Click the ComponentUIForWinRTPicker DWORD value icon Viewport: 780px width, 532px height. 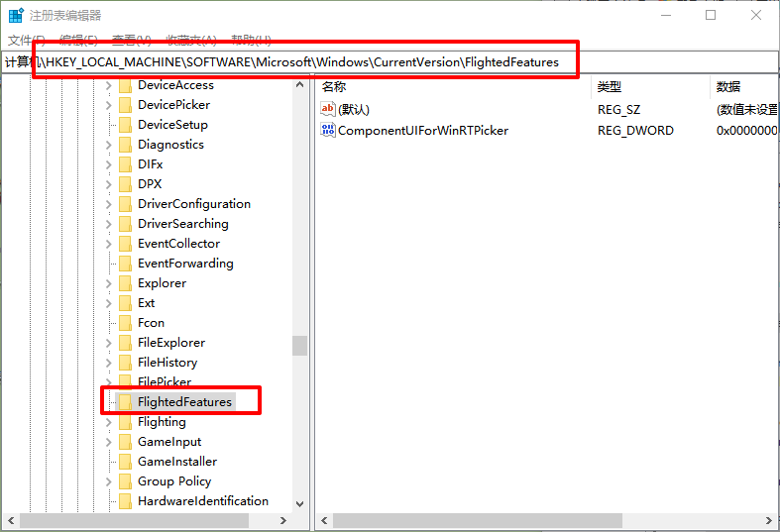[x=328, y=130]
